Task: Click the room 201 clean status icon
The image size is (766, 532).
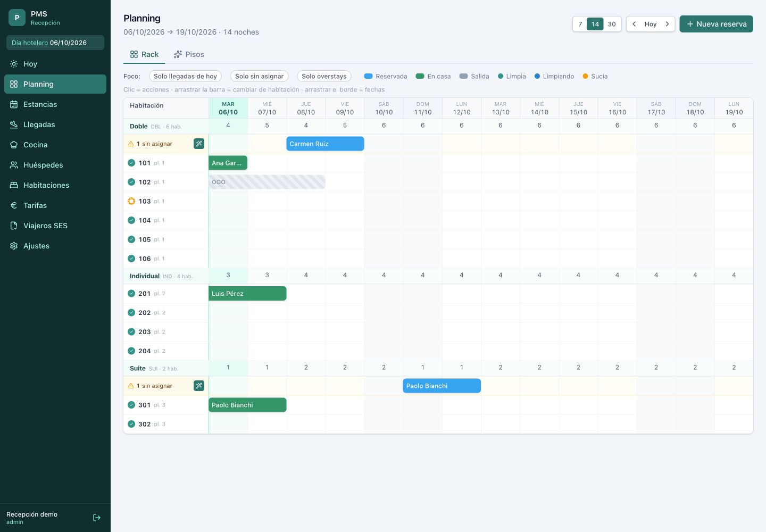Action: click(x=131, y=293)
